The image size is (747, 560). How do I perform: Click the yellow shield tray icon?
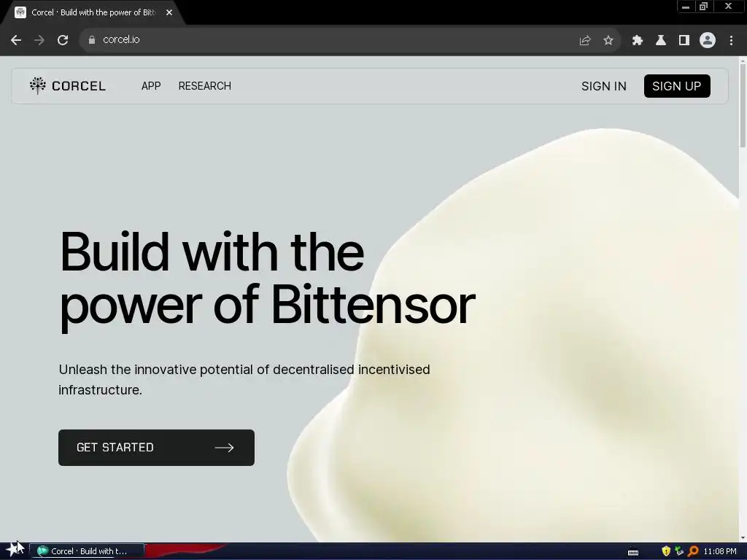666,551
